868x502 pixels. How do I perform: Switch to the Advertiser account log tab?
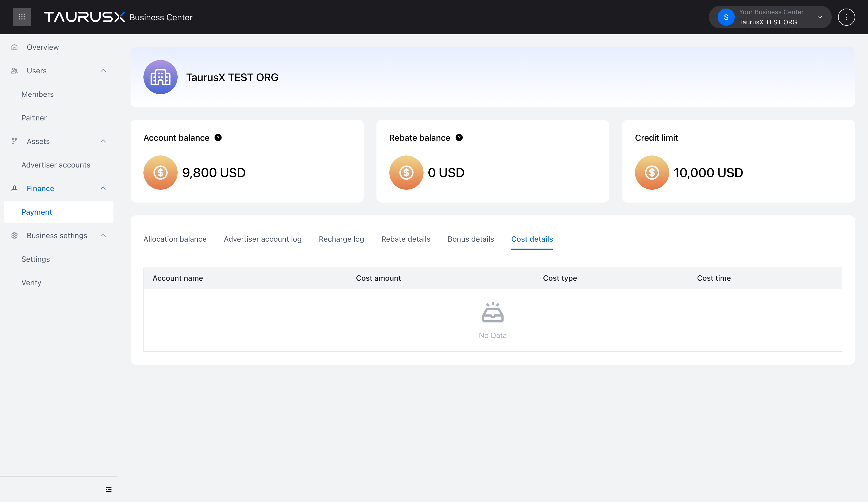[262, 239]
